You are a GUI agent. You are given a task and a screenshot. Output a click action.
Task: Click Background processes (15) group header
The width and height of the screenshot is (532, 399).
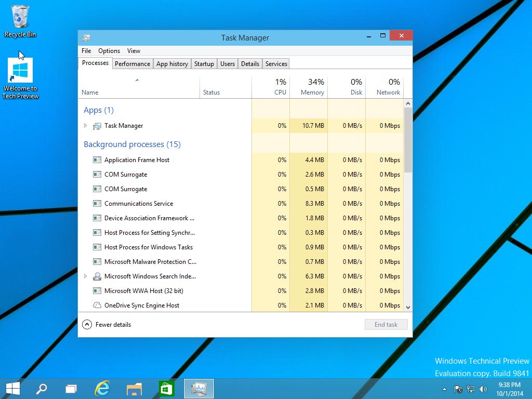click(x=132, y=144)
